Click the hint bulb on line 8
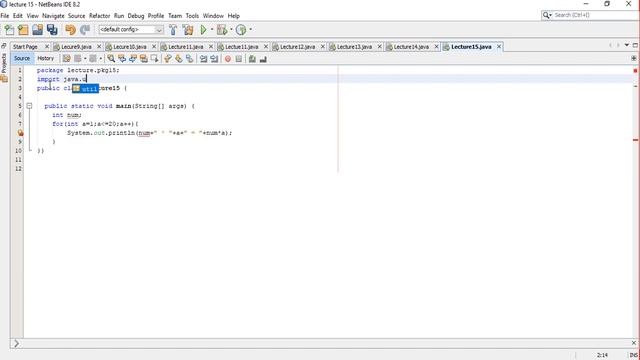Viewport: 640px width, 360px height. (20, 133)
